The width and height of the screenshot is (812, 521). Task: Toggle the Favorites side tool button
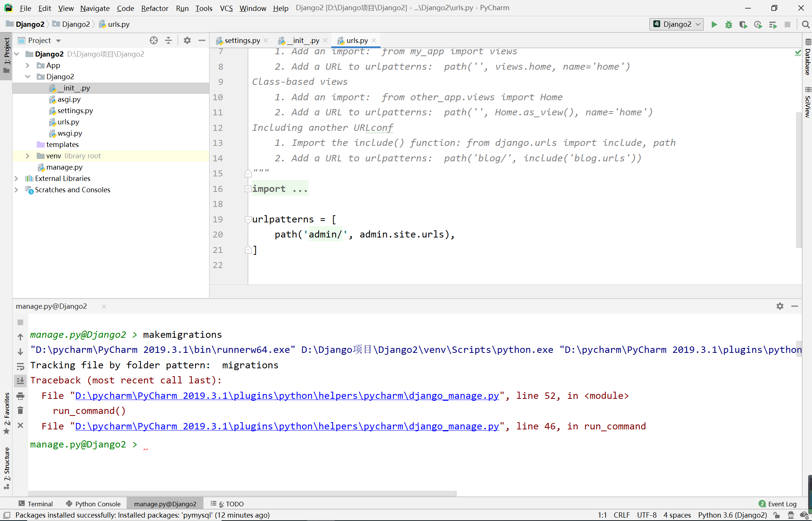click(6, 414)
